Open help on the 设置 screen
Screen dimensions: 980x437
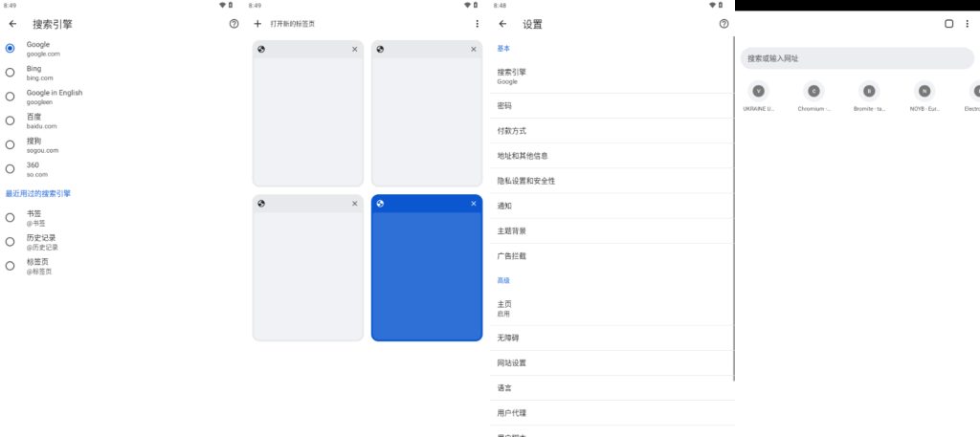(724, 24)
